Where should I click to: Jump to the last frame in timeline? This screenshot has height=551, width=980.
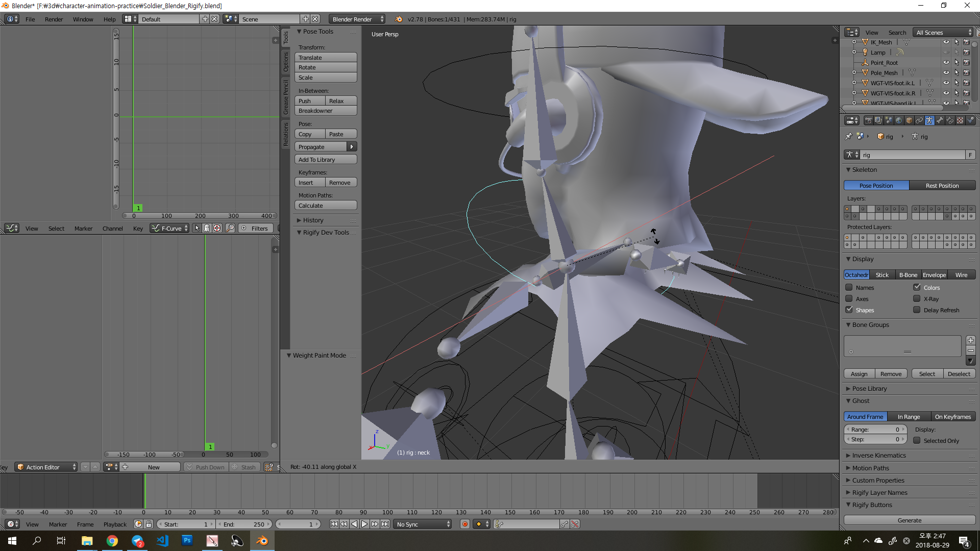(x=385, y=524)
